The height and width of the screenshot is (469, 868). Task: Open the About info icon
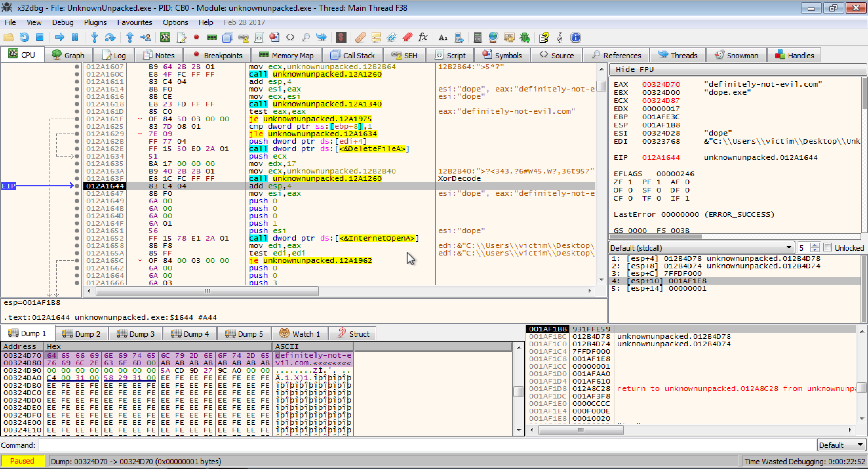(575, 37)
